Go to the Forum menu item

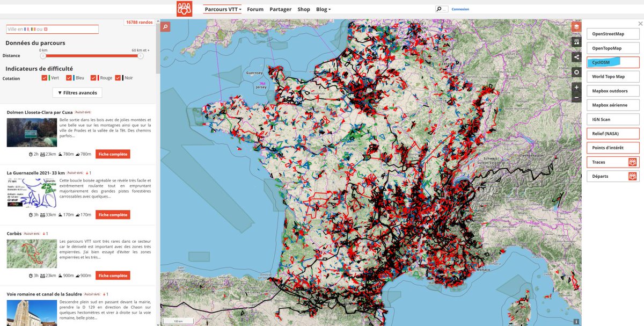tap(255, 9)
